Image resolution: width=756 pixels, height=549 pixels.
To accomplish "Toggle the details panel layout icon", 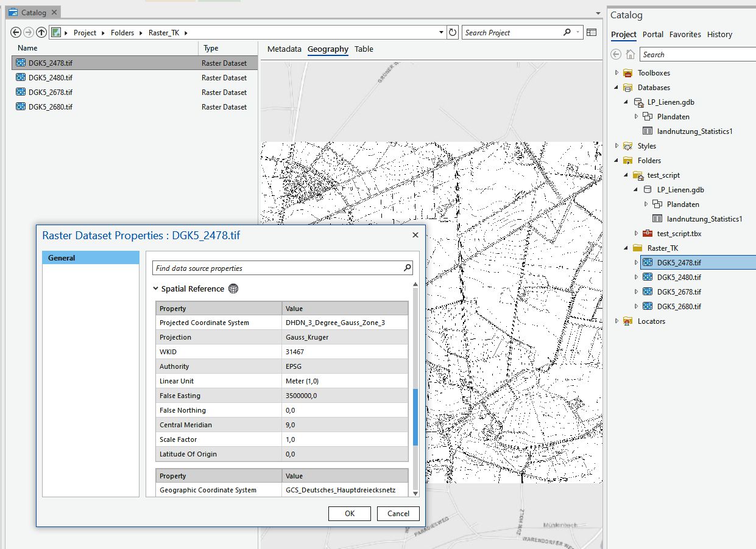I will pyautogui.click(x=592, y=33).
